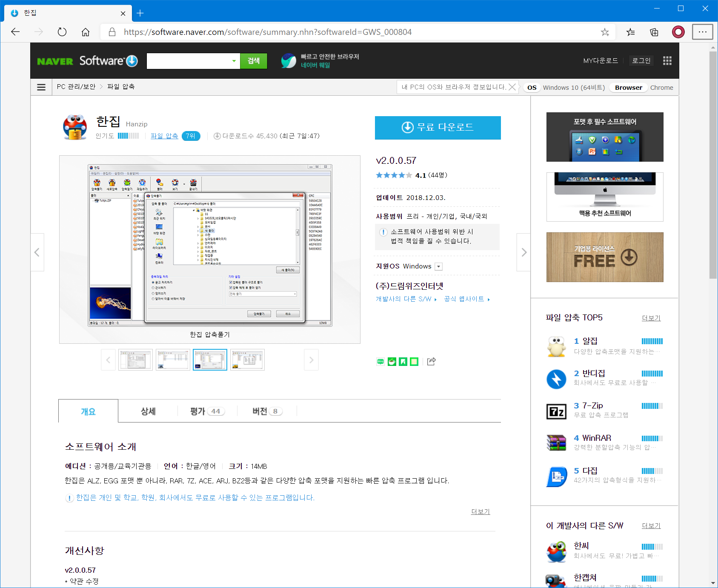Screen dimensions: 718x588
Task: Show previous screenshot with left arrow
Action: 108,360
